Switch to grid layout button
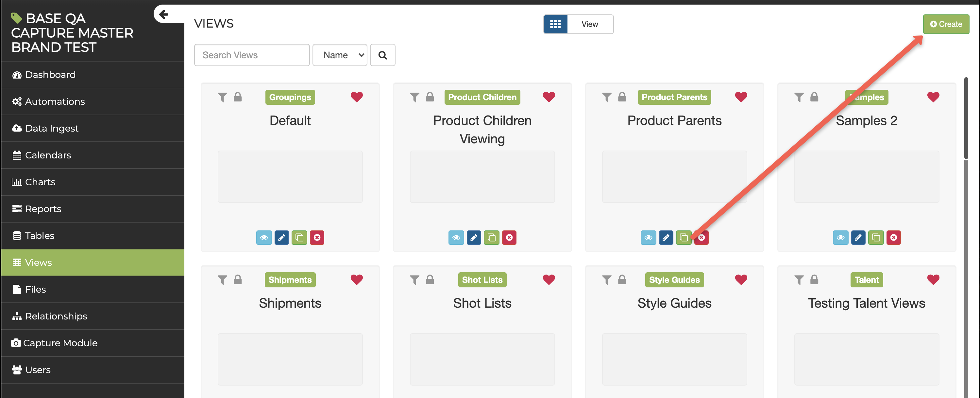Image resolution: width=980 pixels, height=398 pixels. click(x=555, y=24)
